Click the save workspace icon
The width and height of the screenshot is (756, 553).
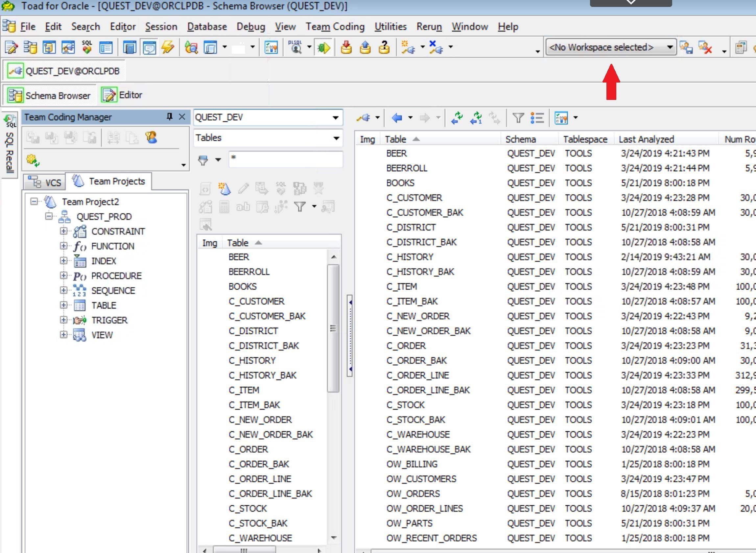click(x=686, y=48)
